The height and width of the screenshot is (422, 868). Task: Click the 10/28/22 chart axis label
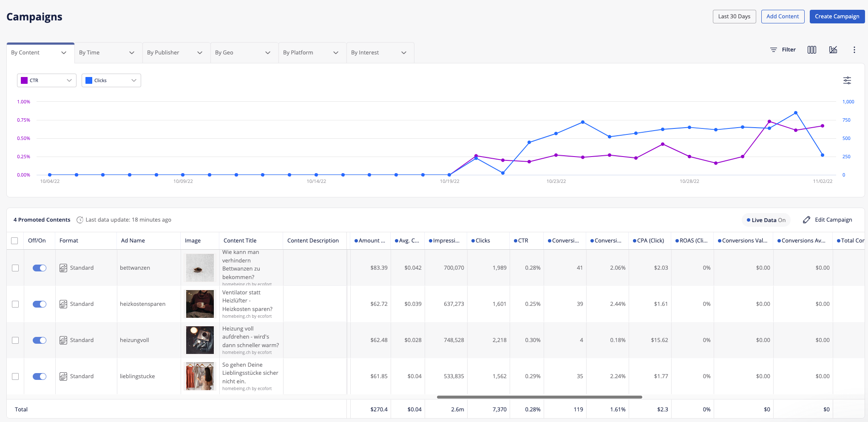[x=689, y=181]
